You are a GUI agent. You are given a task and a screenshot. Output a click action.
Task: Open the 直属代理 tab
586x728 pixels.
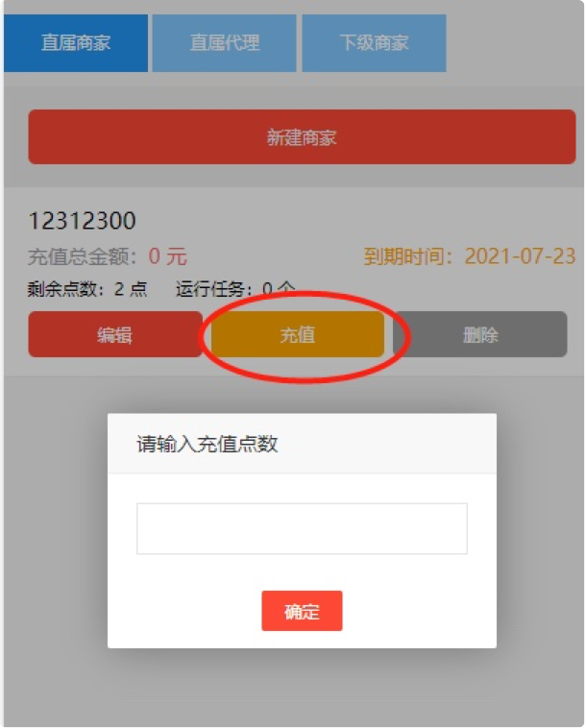tap(224, 43)
